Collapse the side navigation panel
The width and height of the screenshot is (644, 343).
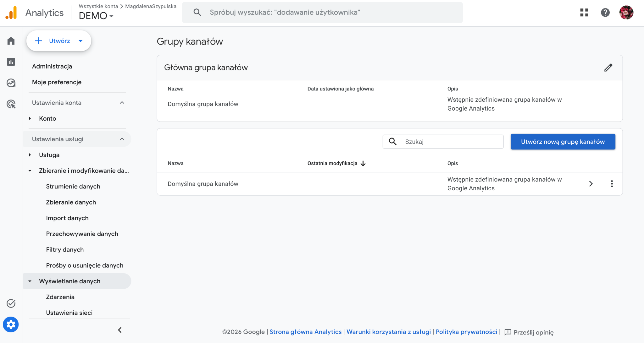click(x=120, y=330)
